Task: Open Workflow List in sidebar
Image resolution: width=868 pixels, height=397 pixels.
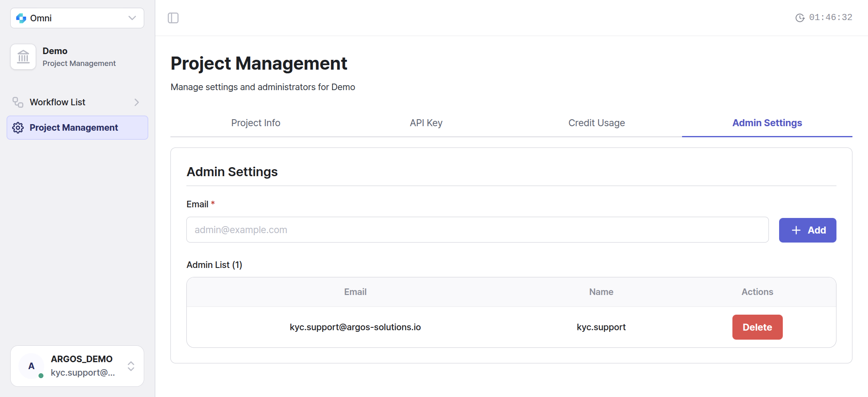Action: pyautogui.click(x=77, y=102)
